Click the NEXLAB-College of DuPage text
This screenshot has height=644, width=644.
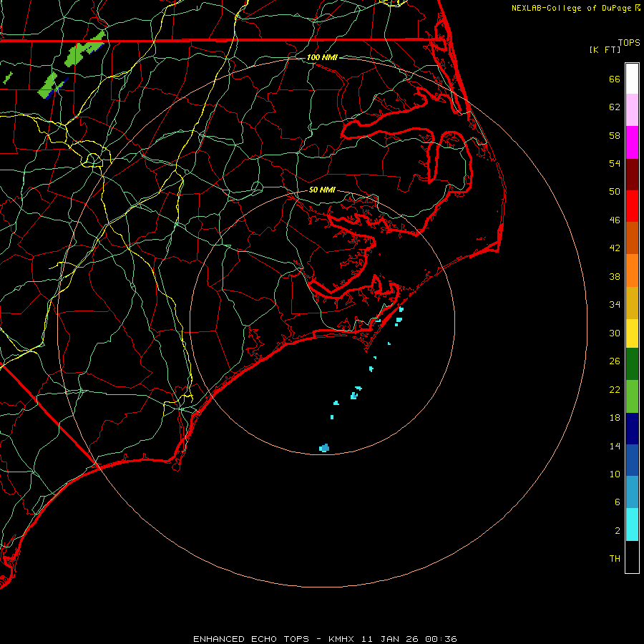[x=572, y=8]
